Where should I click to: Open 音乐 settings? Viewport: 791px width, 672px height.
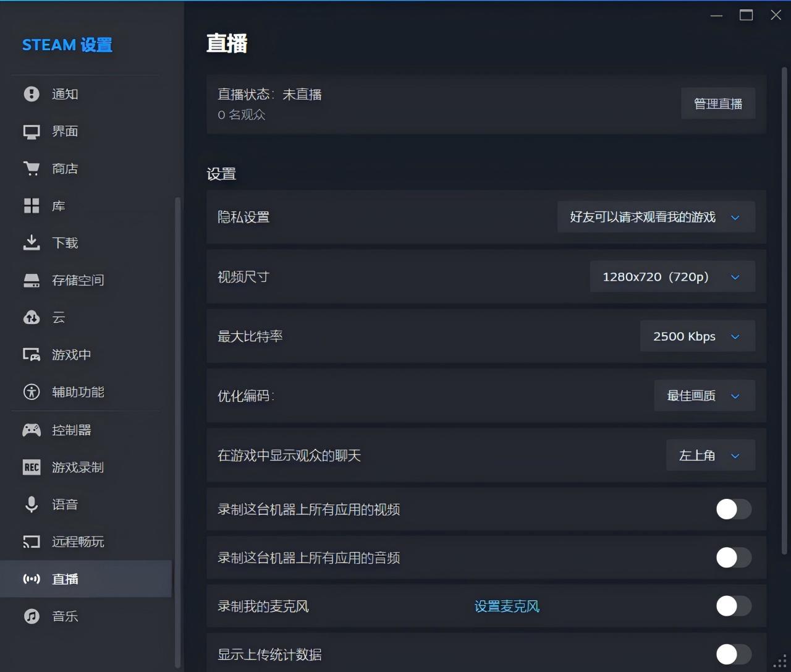pos(86,616)
